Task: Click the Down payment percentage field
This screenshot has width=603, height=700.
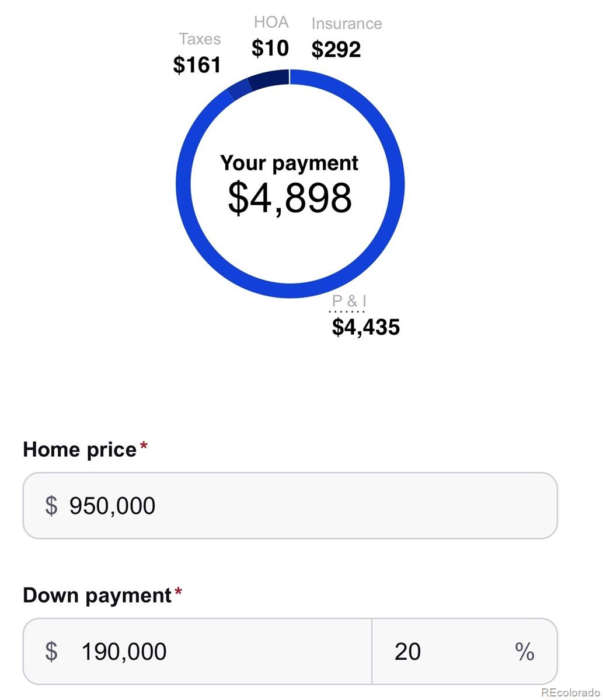Action: 465,652
